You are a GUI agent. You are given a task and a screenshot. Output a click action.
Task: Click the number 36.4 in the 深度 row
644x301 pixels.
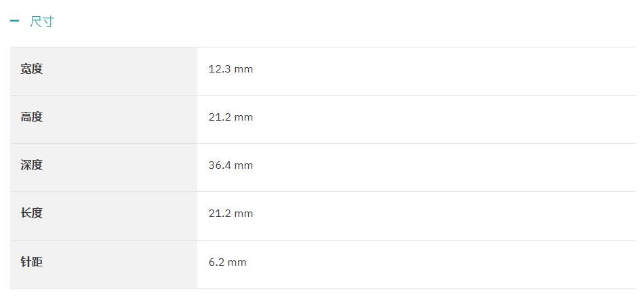click(220, 165)
